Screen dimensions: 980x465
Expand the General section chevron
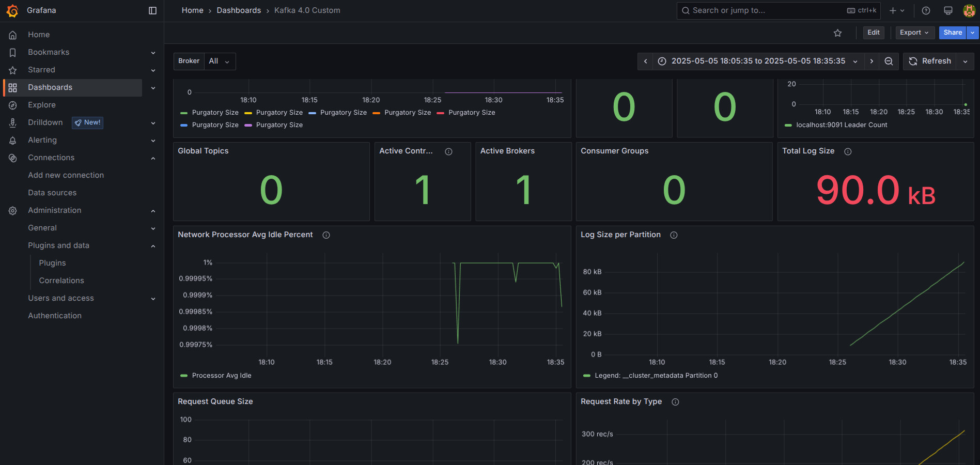(153, 228)
